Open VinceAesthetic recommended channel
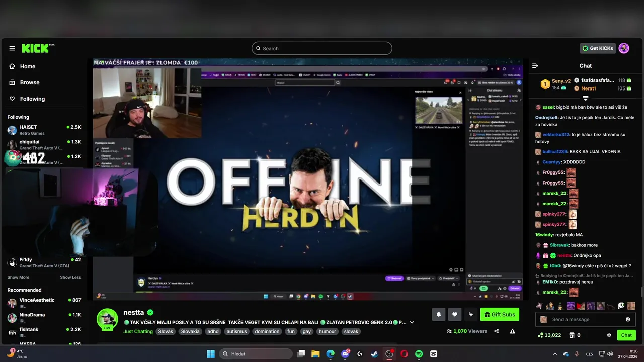Screen dimensions: 644x362 click(44, 303)
